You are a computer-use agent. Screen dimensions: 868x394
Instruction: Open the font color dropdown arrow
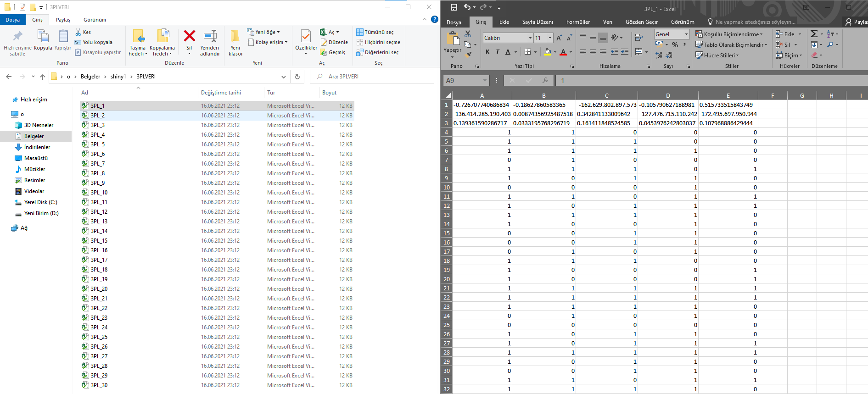tap(571, 52)
